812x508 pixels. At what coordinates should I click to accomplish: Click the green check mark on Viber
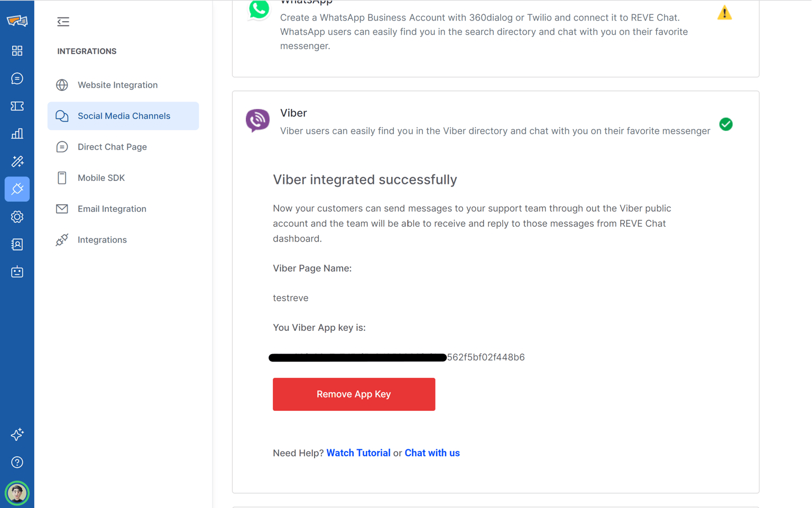(x=726, y=124)
